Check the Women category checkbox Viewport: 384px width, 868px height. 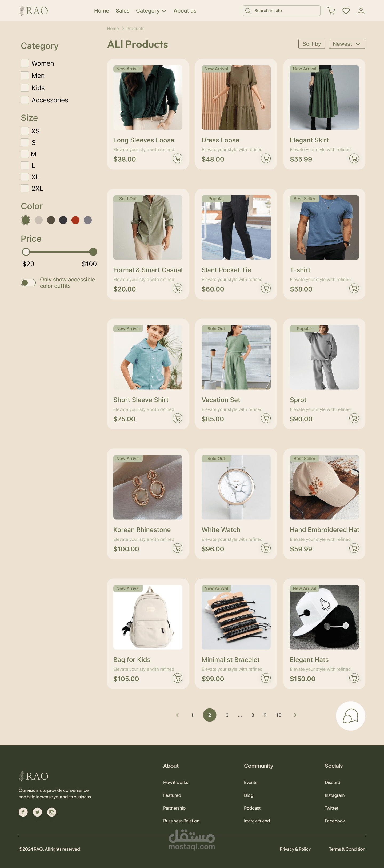(25, 63)
